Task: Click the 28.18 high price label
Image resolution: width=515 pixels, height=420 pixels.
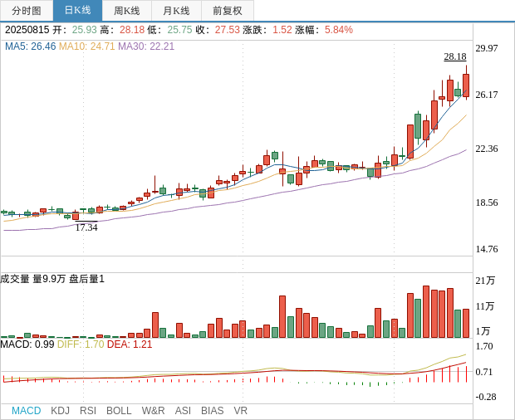Action: click(x=455, y=56)
